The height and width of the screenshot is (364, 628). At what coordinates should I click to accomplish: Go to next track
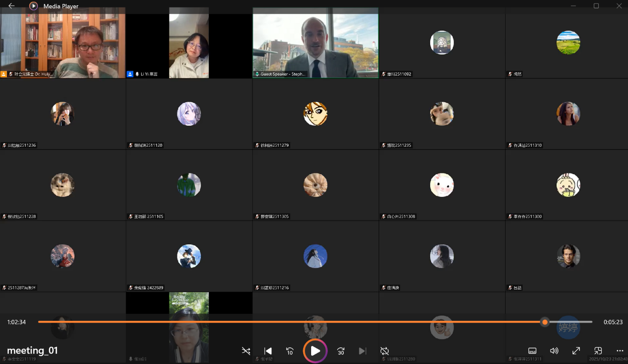tap(362, 351)
